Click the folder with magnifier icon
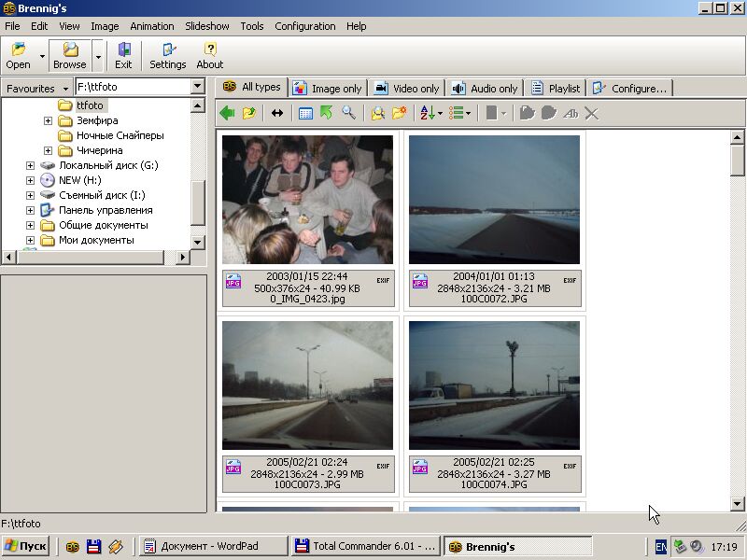The height and width of the screenshot is (560, 747). pos(378,113)
